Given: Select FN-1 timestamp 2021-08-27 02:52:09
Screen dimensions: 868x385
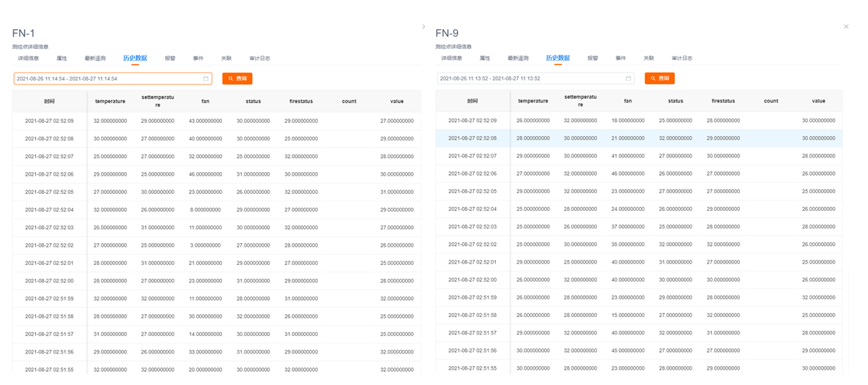Looking at the screenshot, I should click(x=50, y=122).
